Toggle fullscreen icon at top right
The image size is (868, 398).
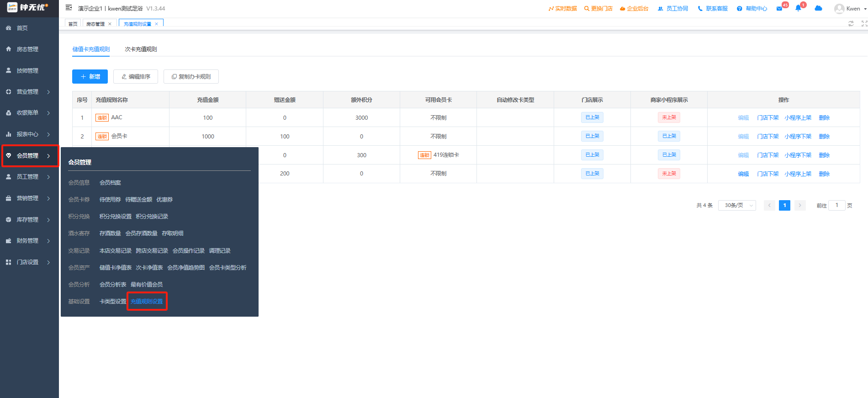[x=864, y=23]
